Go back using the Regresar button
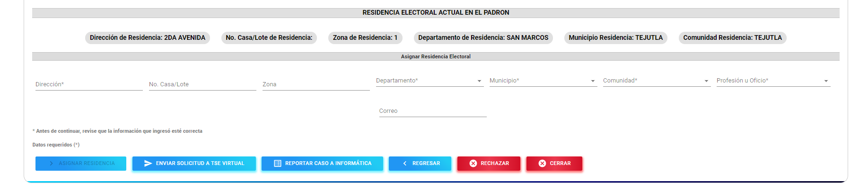 [x=420, y=163]
